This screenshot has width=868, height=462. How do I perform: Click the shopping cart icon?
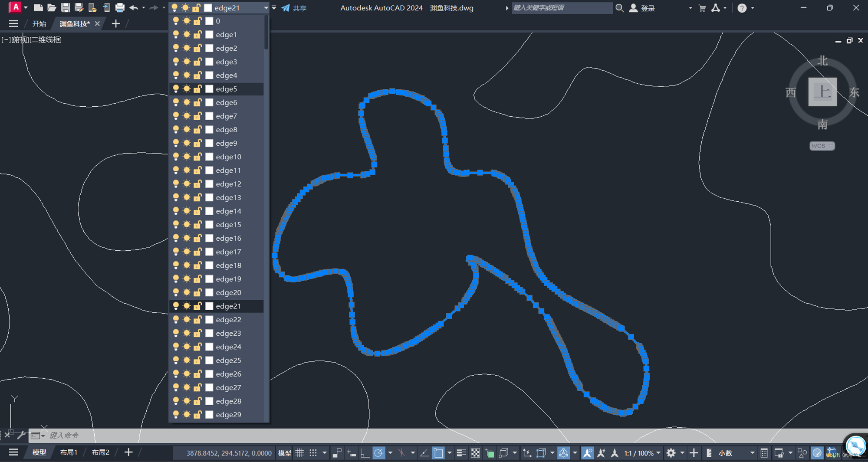[702, 8]
